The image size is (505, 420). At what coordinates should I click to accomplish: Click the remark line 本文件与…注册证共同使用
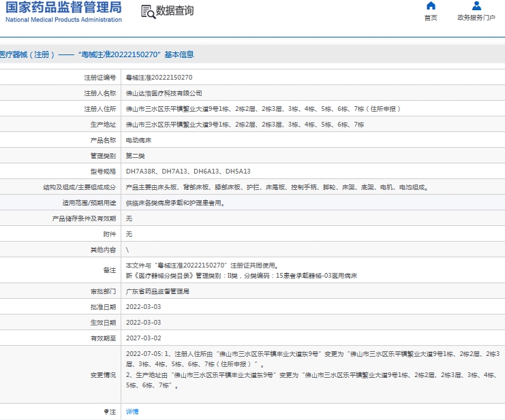[202, 265]
